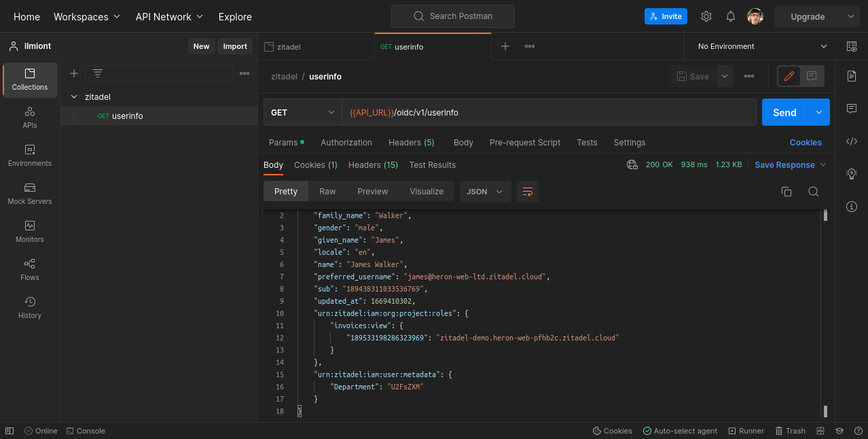The height and width of the screenshot is (439, 868).
Task: Open Save options dropdown arrow
Action: pyautogui.click(x=725, y=76)
